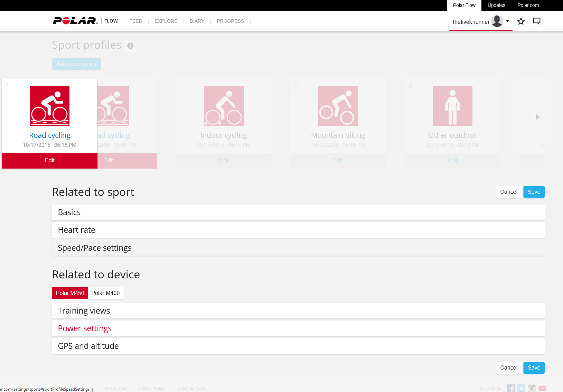The image size is (563, 392).
Task: Open the DIARY menu item
Action: tap(197, 21)
